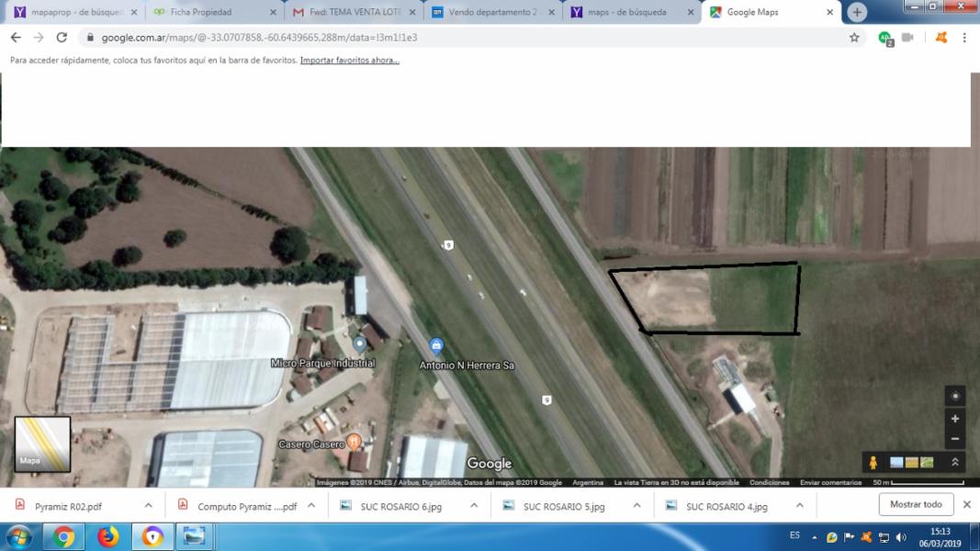Close the maps - de búsqueda tab
980x551 pixels.
(x=691, y=12)
